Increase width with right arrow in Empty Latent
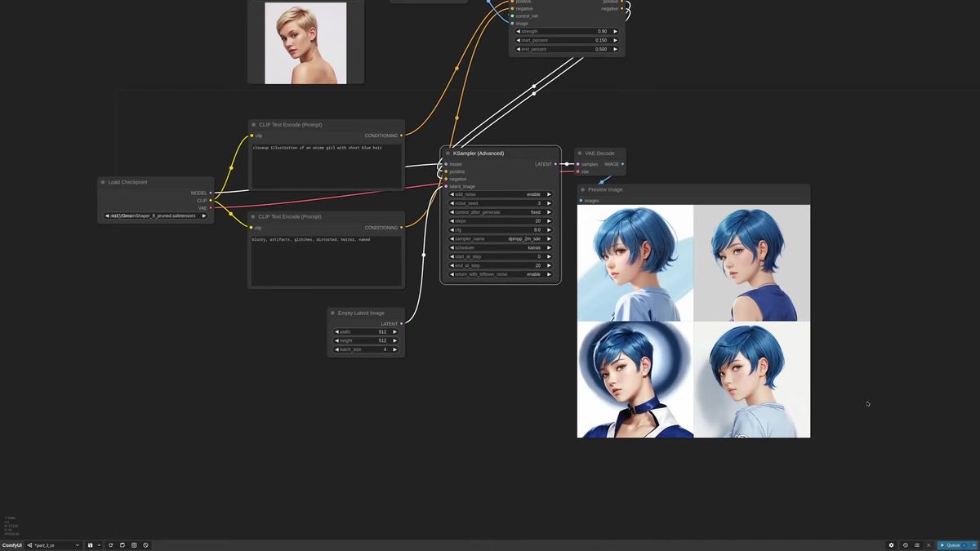This screenshot has height=551, width=980. [394, 331]
